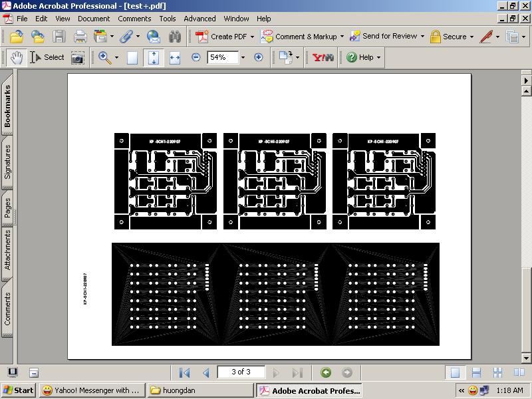Open the Window menu
Screen dimensions: 532x399
[236, 19]
